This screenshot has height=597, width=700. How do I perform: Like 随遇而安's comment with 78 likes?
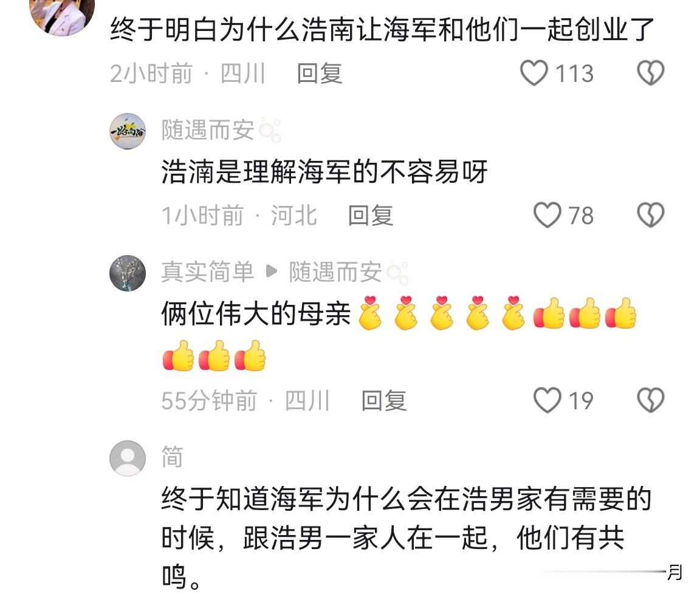pyautogui.click(x=547, y=215)
